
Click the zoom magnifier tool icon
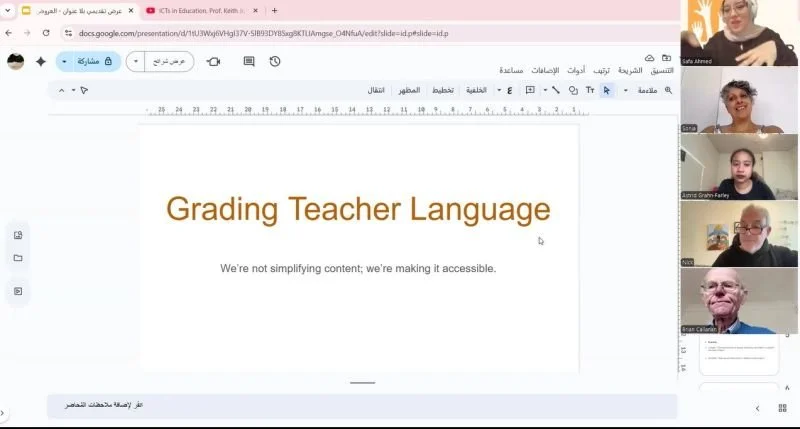click(x=668, y=90)
